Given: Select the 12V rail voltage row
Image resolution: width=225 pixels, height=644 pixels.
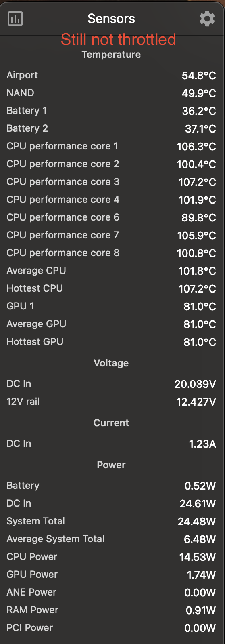Looking at the screenshot, I should (111, 402).
